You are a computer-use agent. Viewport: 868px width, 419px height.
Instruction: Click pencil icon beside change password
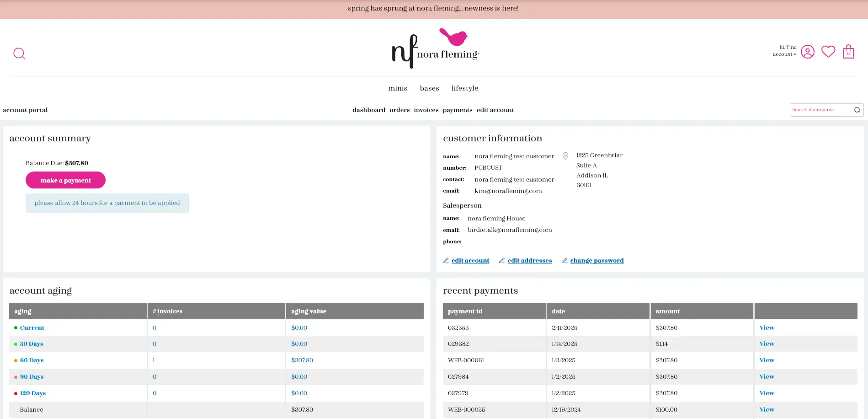(564, 261)
